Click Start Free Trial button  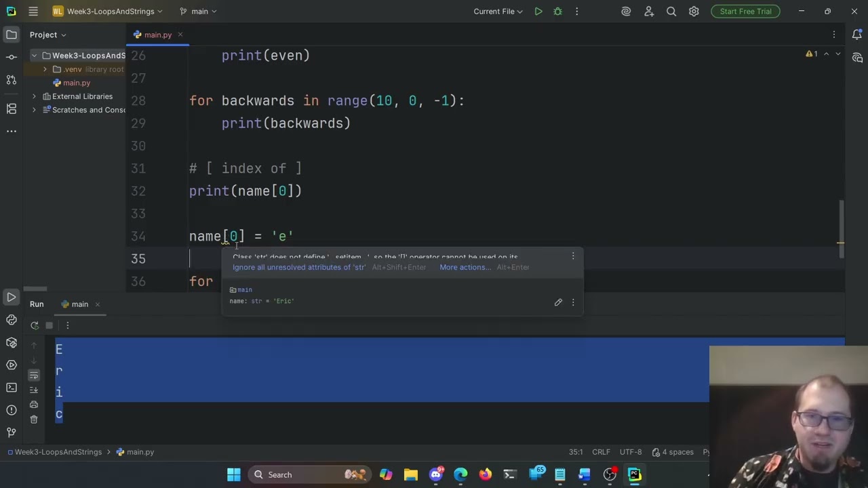745,12
